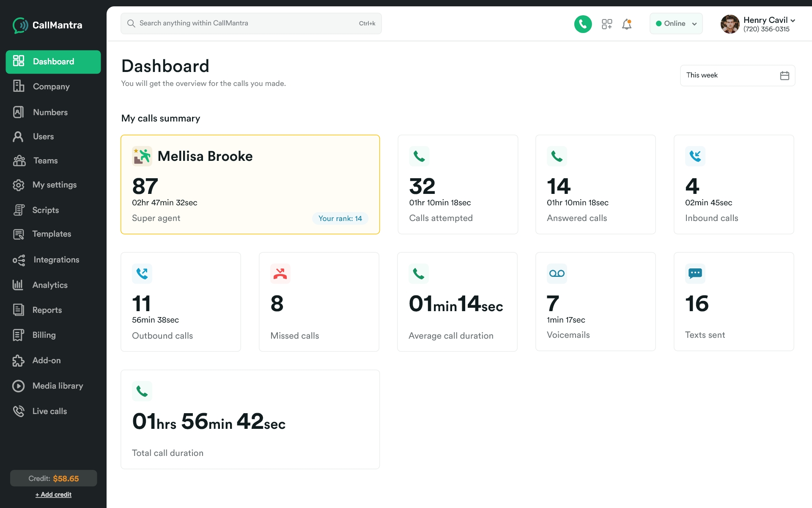The width and height of the screenshot is (812, 508).
Task: Click the green phone dialer icon
Action: pyautogui.click(x=582, y=24)
